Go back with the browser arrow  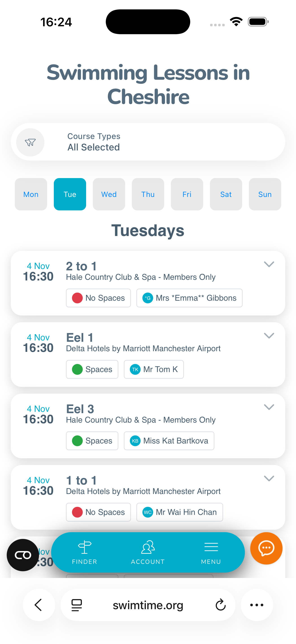[38, 605]
